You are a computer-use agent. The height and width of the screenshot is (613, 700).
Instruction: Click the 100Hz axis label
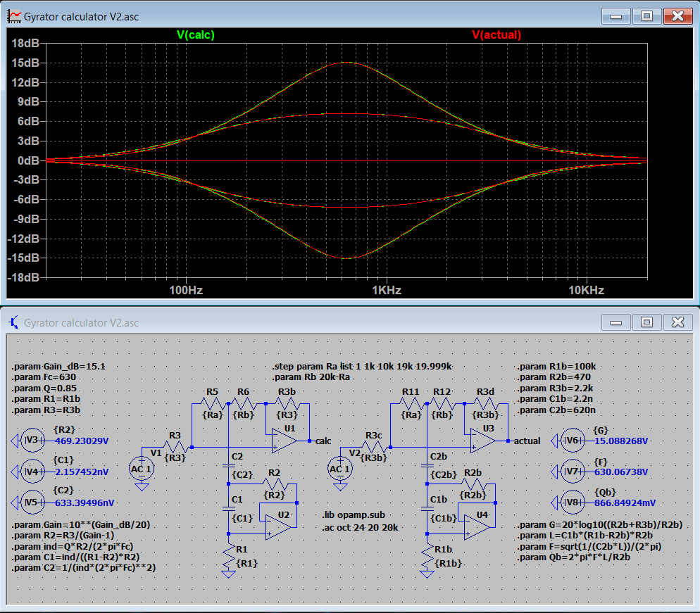click(186, 291)
